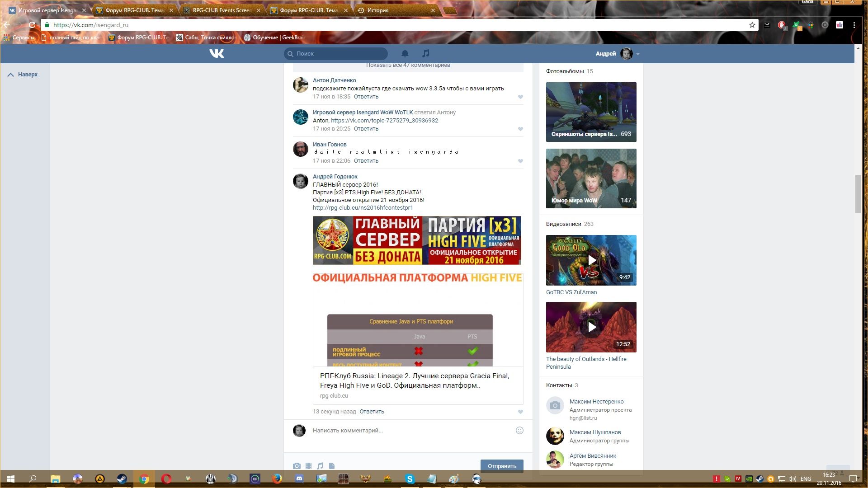Play GoTBC VS Zul'Aman video
The height and width of the screenshot is (488, 868).
(x=591, y=260)
